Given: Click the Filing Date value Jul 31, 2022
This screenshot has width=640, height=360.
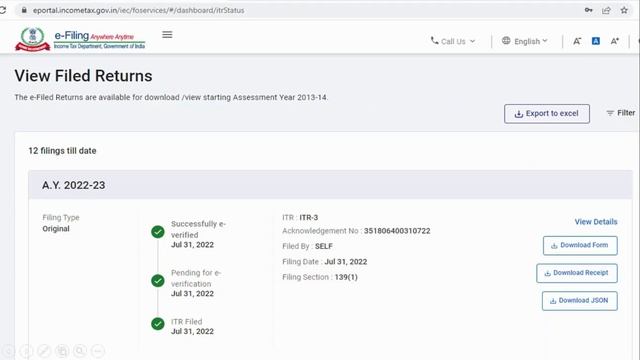Looking at the screenshot, I should click(346, 262).
